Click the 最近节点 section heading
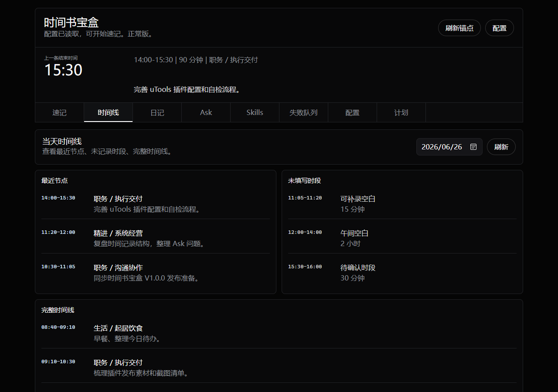Viewport: 558px width, 392px height. click(54, 180)
